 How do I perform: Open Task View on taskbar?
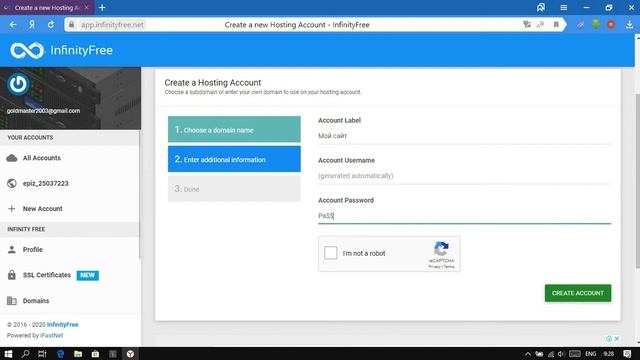[x=42, y=354]
